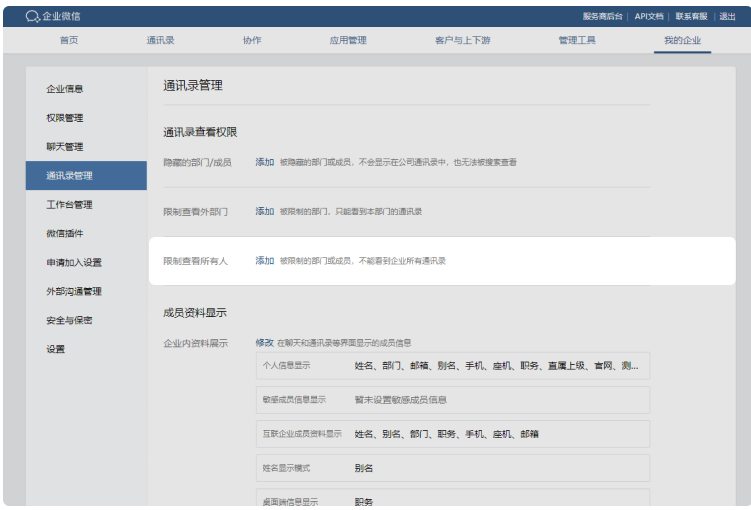The width and height of the screenshot is (751, 510).
Task: Click 服务商后台 link in header
Action: (x=603, y=16)
